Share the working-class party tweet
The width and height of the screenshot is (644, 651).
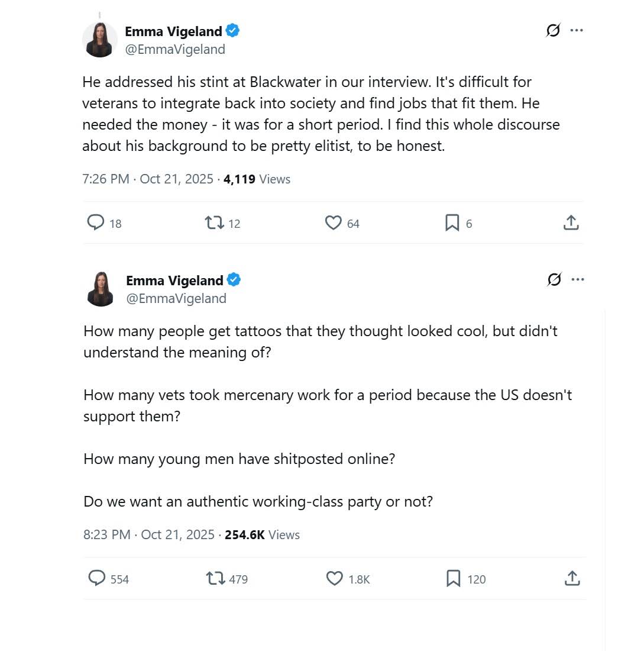coord(572,578)
